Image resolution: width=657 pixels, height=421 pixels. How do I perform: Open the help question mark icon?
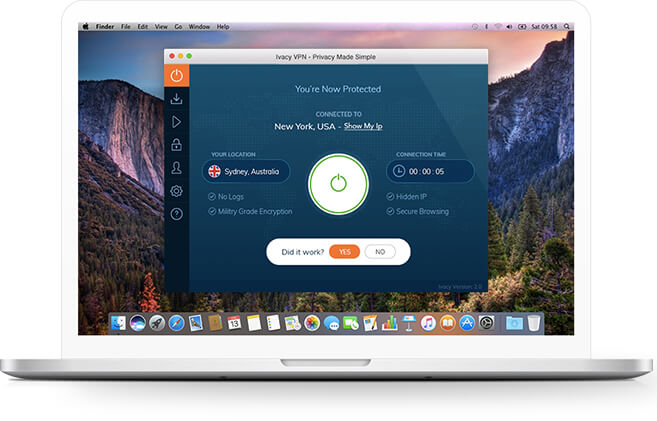[176, 214]
